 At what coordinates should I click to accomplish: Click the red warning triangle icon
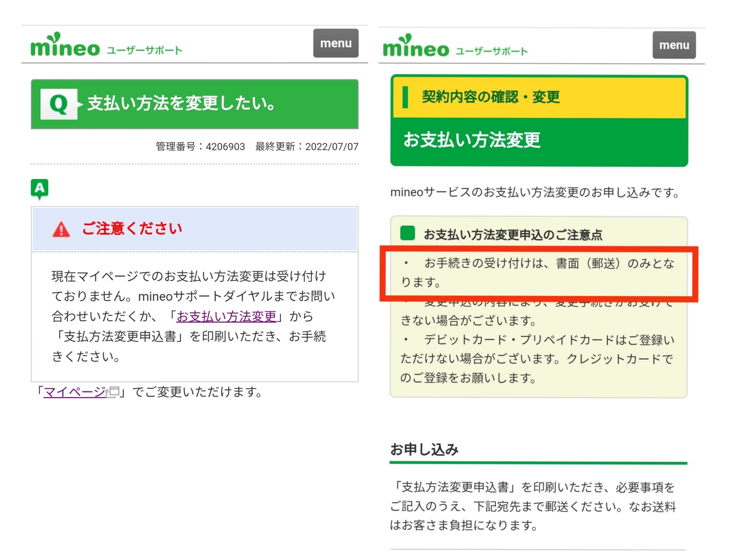point(61,230)
